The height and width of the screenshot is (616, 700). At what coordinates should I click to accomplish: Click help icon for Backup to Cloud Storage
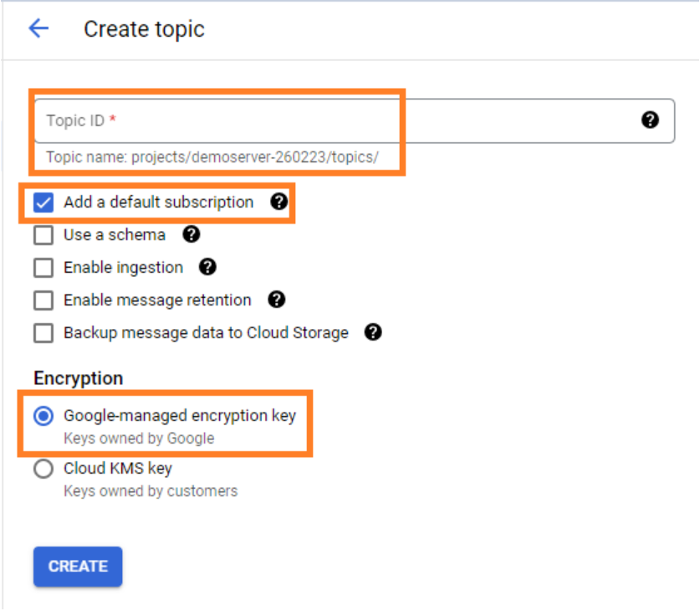click(x=373, y=332)
